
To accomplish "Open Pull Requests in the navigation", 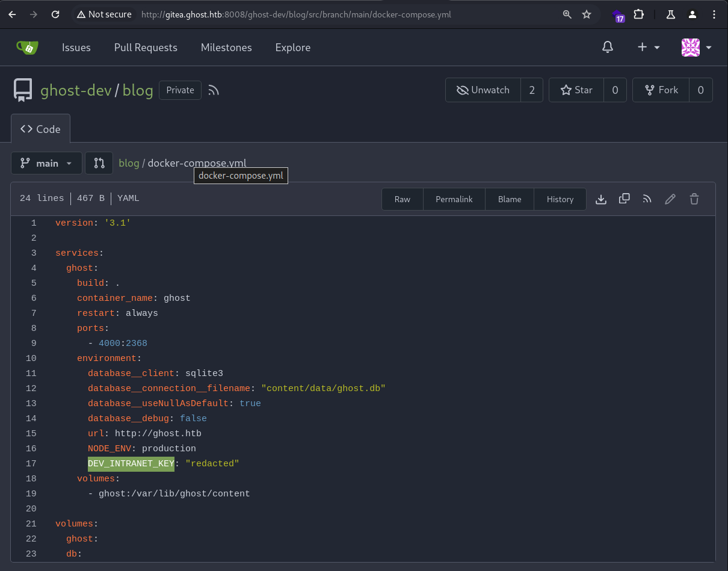I will pos(146,48).
